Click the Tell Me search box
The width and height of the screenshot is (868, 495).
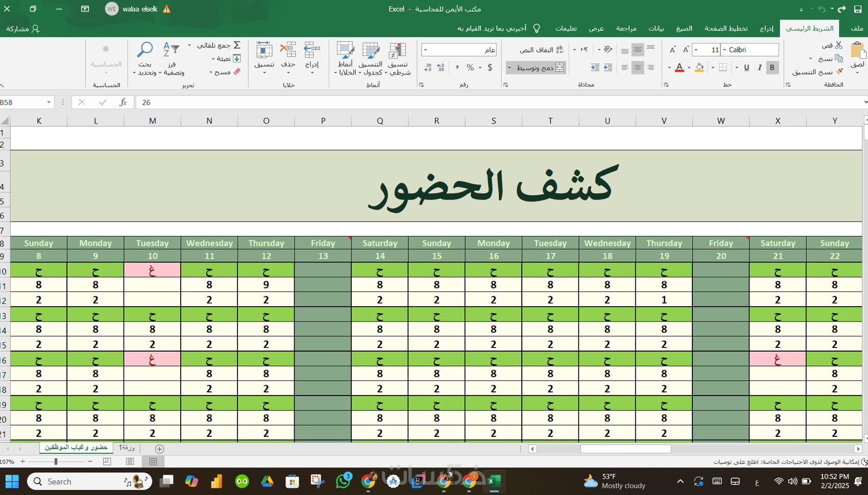(x=498, y=29)
